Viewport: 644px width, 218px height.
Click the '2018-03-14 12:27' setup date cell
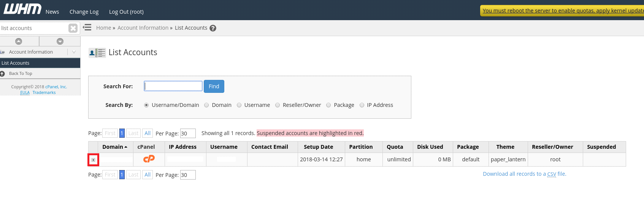point(321,159)
